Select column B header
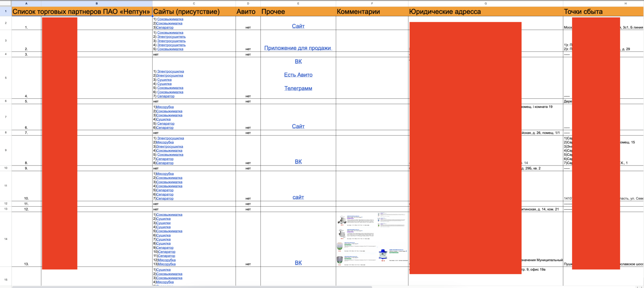644x288 pixels. pyautogui.click(x=97, y=3)
